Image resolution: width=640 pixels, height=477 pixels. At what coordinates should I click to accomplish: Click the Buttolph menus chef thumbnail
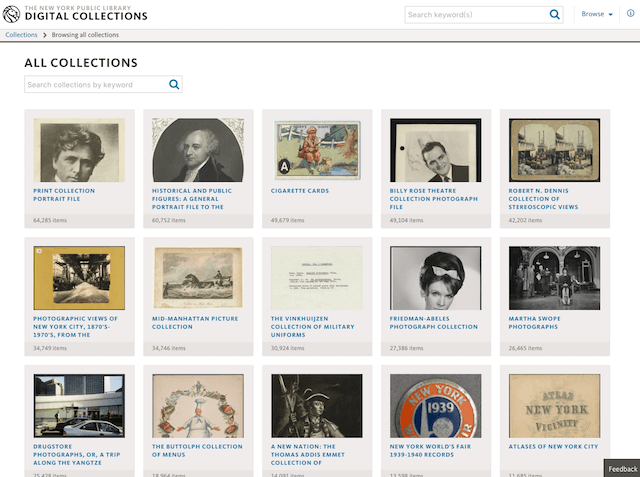pyautogui.click(x=198, y=406)
